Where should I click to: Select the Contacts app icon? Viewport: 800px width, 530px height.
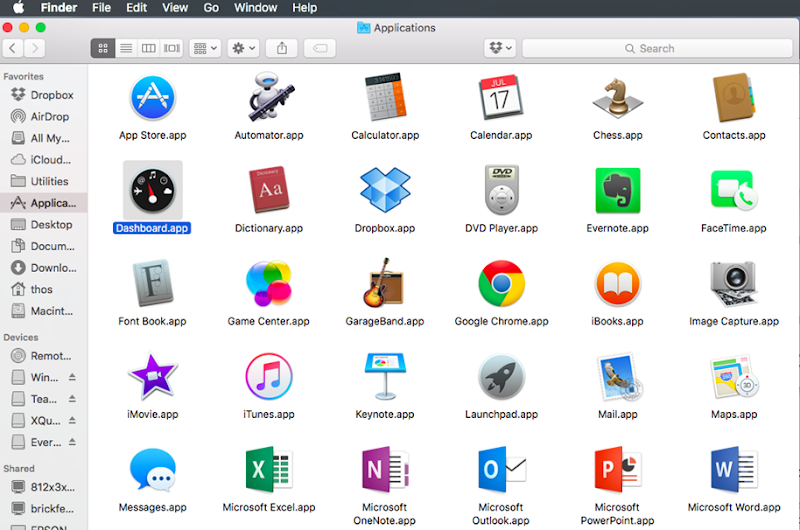pos(734,97)
